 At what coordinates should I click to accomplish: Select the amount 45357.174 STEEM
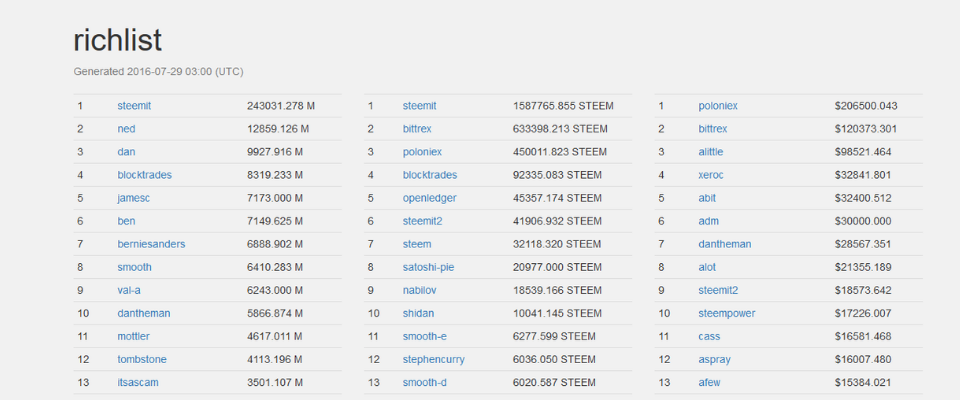coord(558,198)
